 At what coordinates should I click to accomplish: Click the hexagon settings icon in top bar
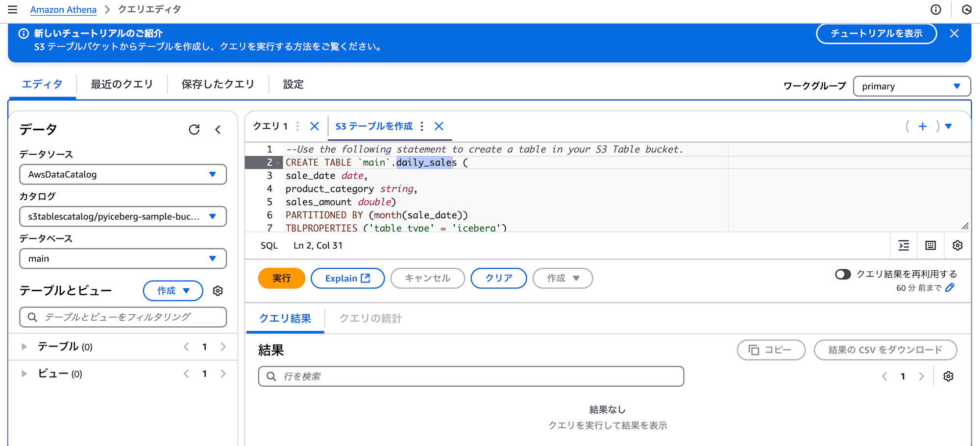(967, 9)
